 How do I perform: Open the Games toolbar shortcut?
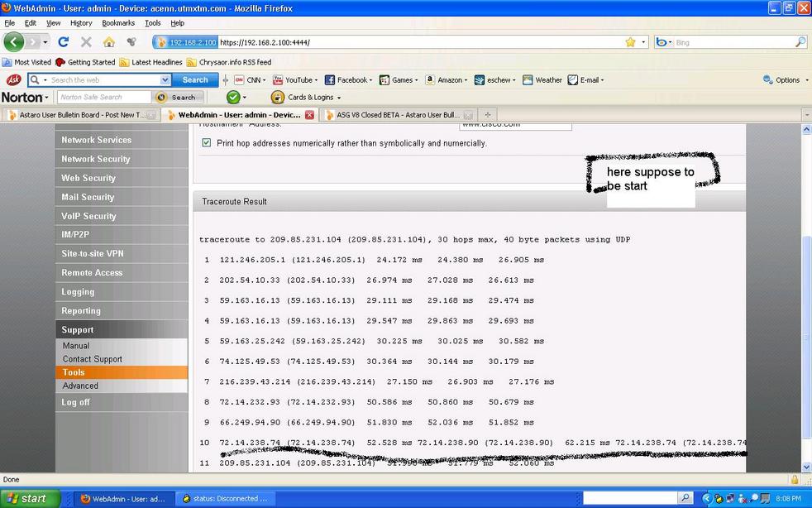point(399,79)
